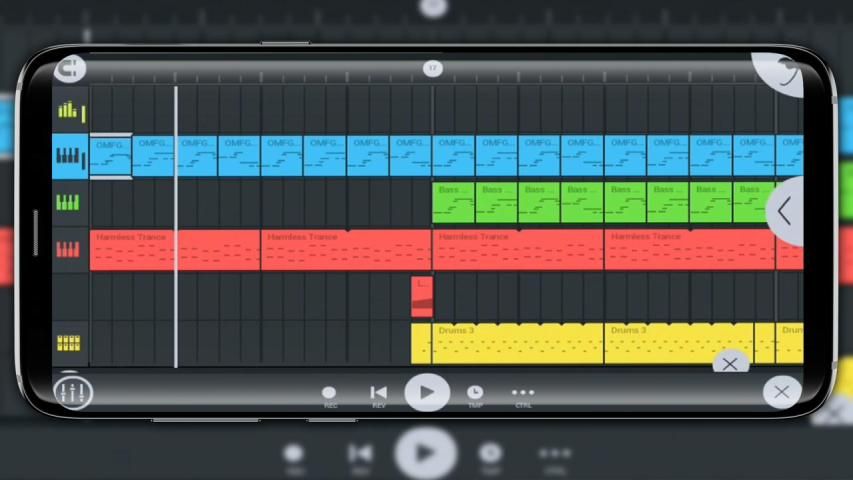853x480 pixels.
Task: Select the first yellow Drums 3 clip
Action: point(507,343)
